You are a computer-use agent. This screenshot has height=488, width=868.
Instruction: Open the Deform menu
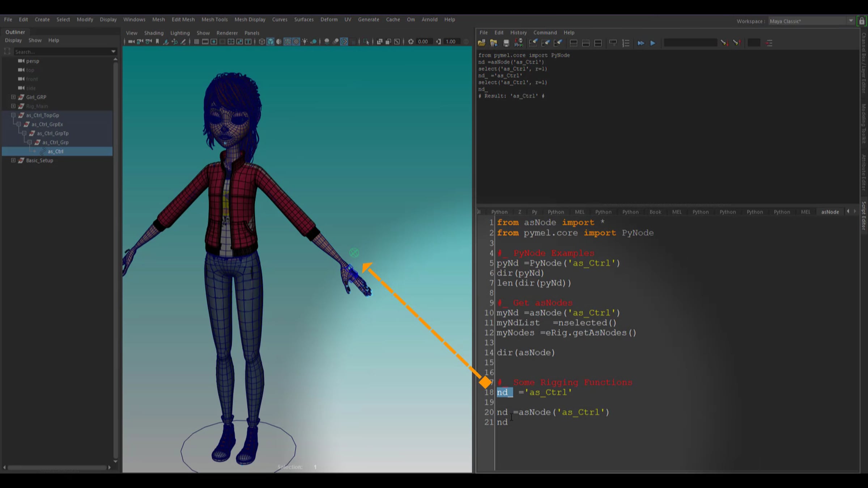[329, 20]
